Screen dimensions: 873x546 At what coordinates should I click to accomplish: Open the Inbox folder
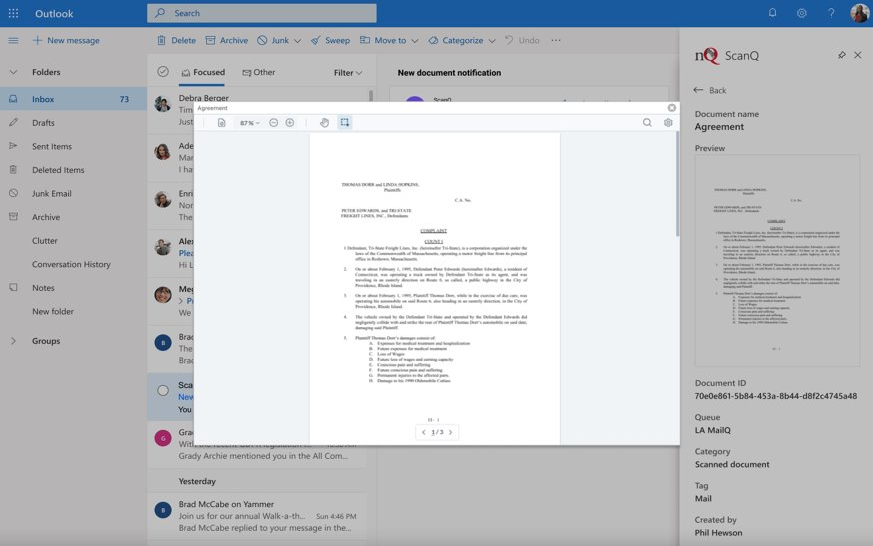(x=73, y=99)
